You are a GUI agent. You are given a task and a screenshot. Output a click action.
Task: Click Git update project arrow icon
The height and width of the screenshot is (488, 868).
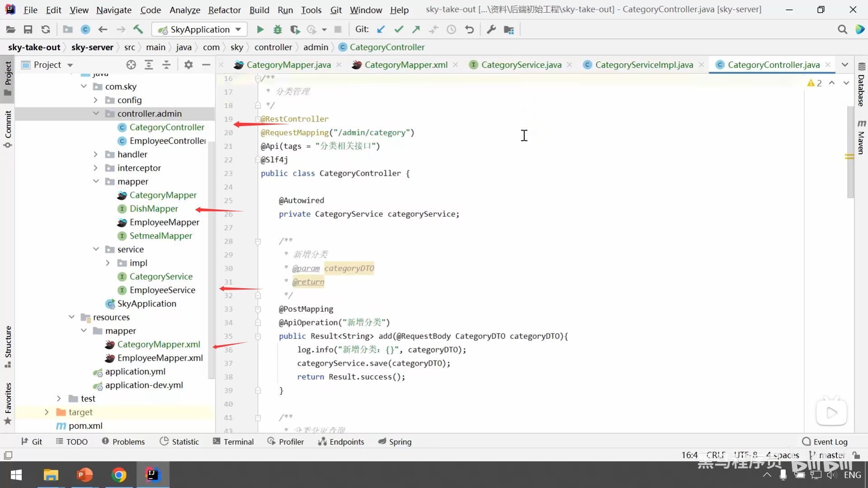pos(381,30)
